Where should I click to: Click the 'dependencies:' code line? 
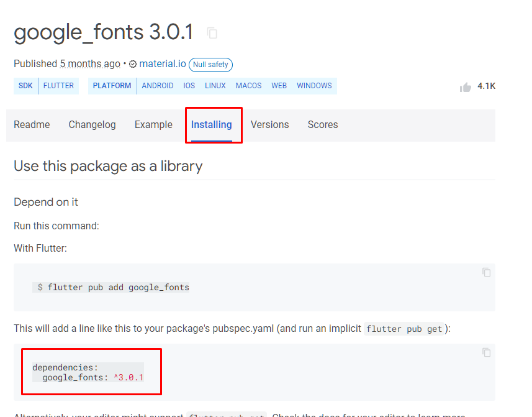65,367
